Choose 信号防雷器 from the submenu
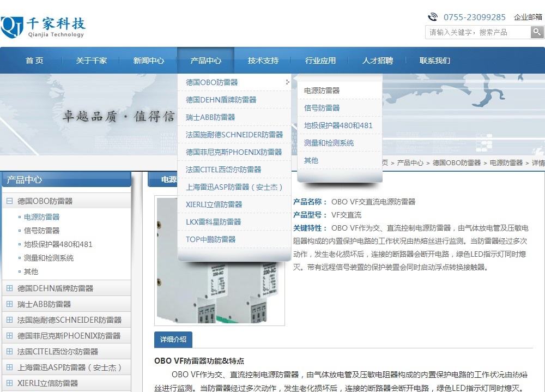 [x=322, y=108]
